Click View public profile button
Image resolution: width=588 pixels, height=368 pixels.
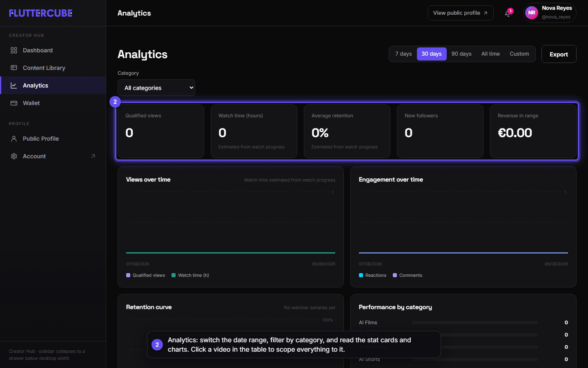[461, 13]
